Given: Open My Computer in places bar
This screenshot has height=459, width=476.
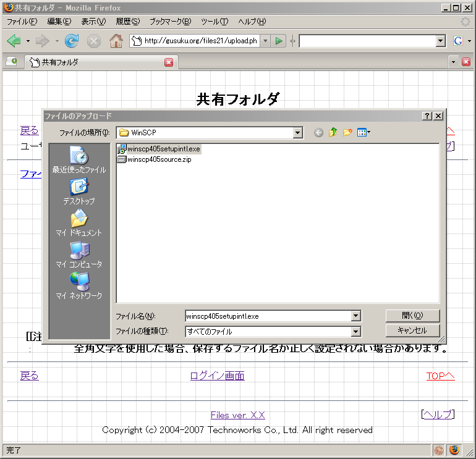Looking at the screenshot, I should (79, 255).
